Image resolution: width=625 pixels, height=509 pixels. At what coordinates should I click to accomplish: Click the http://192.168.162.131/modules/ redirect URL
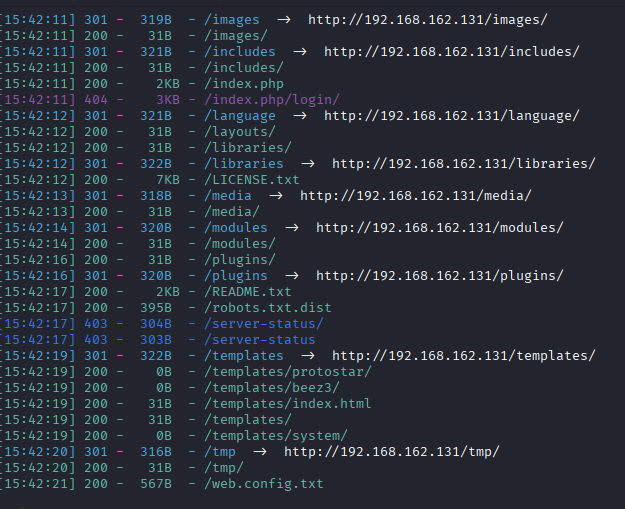pyautogui.click(x=440, y=228)
